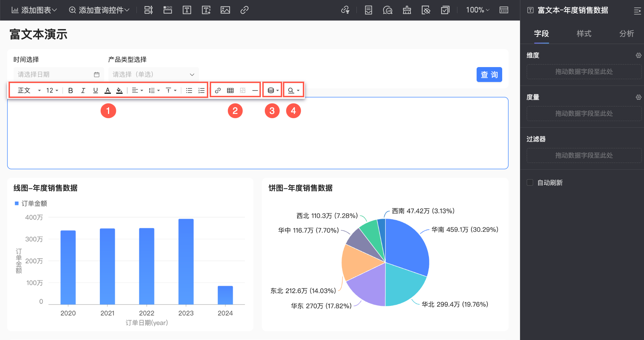Insert horizontal divider line
This screenshot has width=644, height=340.
255,91
